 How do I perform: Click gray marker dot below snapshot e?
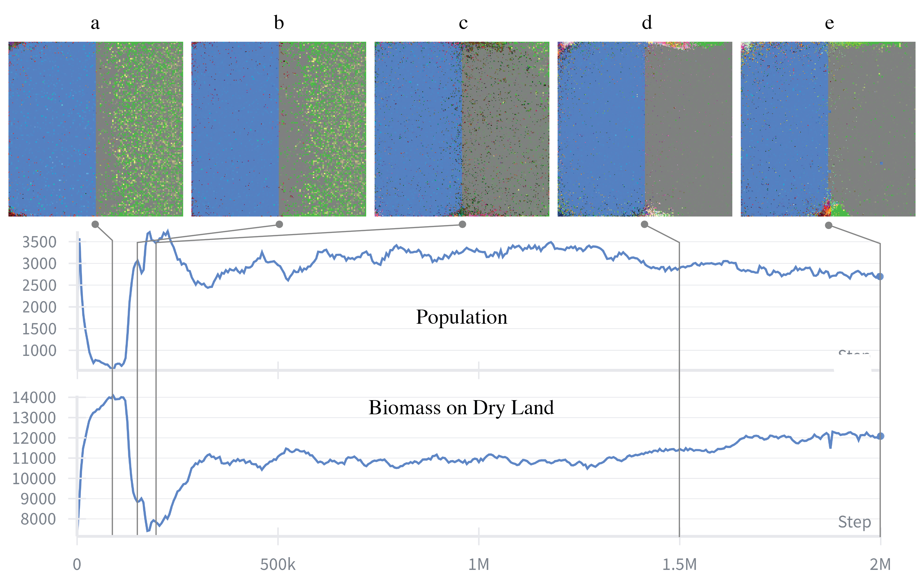coord(829,225)
